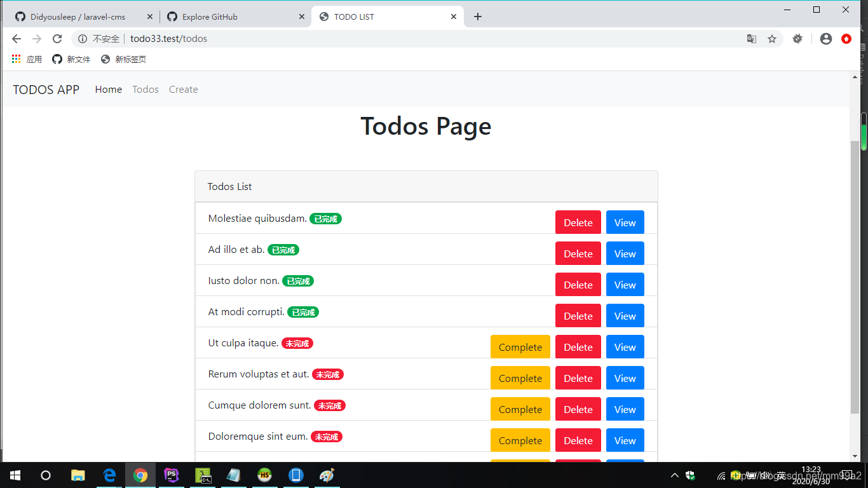Delete the Ut culpa itaque todo
This screenshot has width=868, height=488.
[x=578, y=347]
